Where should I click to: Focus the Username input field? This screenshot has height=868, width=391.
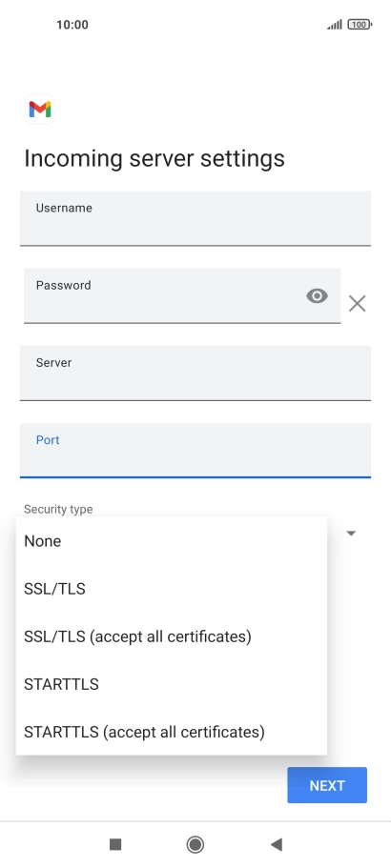pyautogui.click(x=195, y=218)
